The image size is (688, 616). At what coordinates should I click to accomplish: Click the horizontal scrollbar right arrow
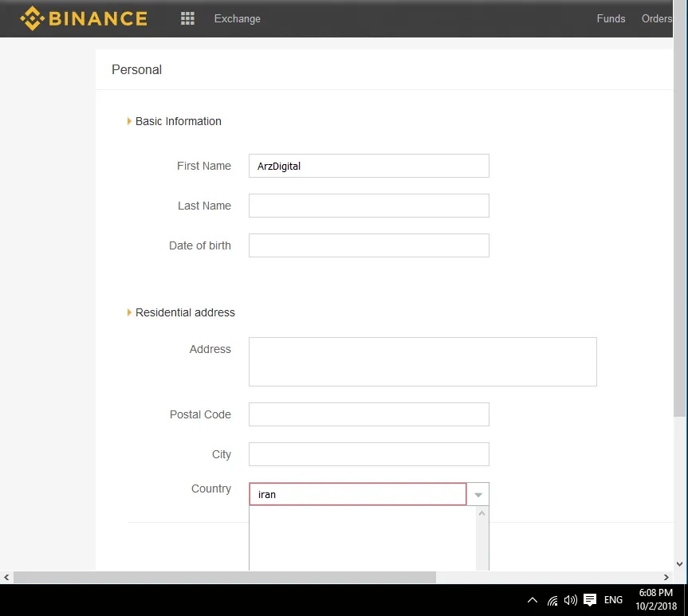(667, 577)
